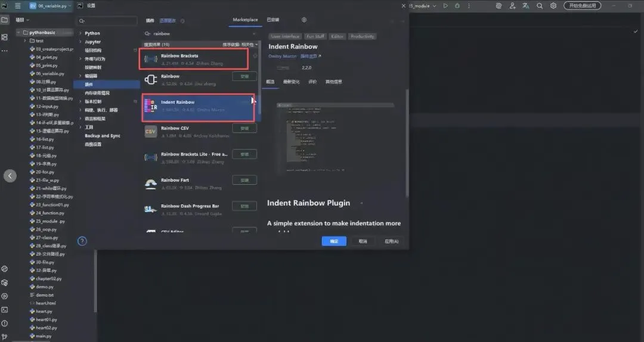
Task: Click the Rainbow Dash Progress Bar icon
Action: coord(151,209)
